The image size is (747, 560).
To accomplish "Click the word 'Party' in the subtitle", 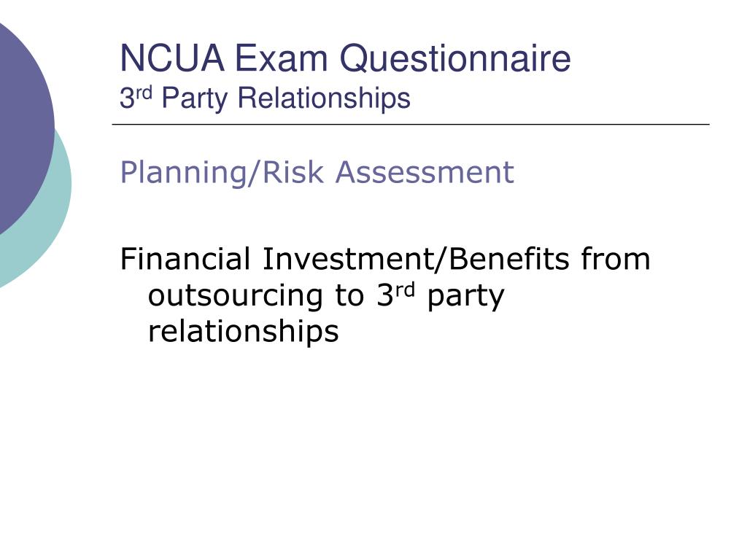I will click(194, 99).
